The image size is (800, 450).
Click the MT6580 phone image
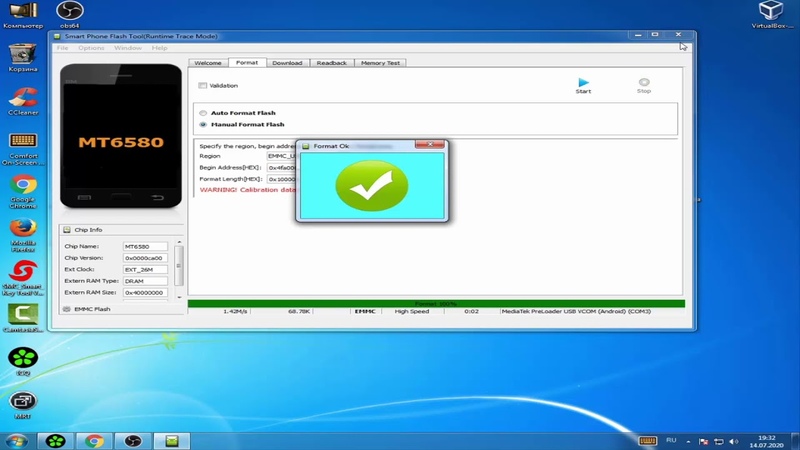point(121,136)
